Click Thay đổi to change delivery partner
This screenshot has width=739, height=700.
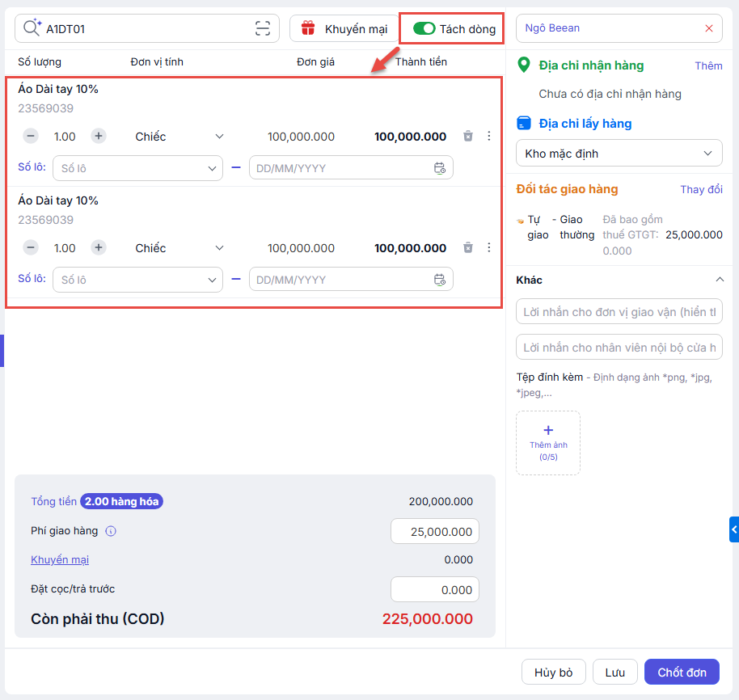pos(701,189)
